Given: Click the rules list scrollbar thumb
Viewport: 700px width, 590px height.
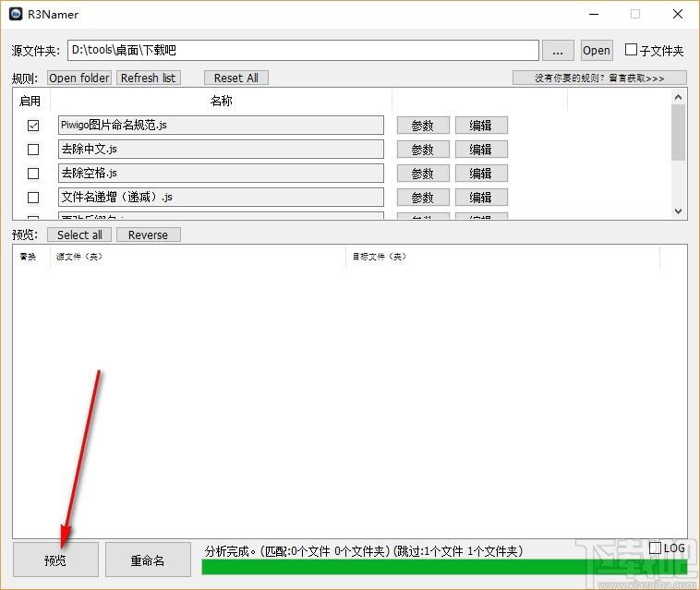Looking at the screenshot, I should 678,132.
